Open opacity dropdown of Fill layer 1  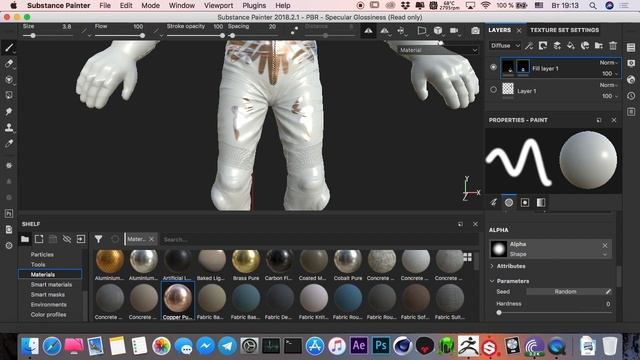[x=610, y=74]
